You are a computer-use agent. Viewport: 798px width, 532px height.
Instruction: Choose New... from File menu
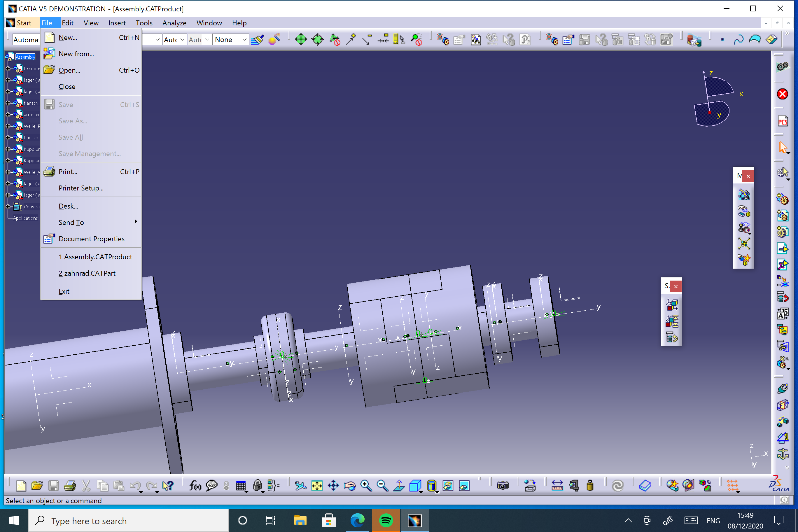click(91, 38)
